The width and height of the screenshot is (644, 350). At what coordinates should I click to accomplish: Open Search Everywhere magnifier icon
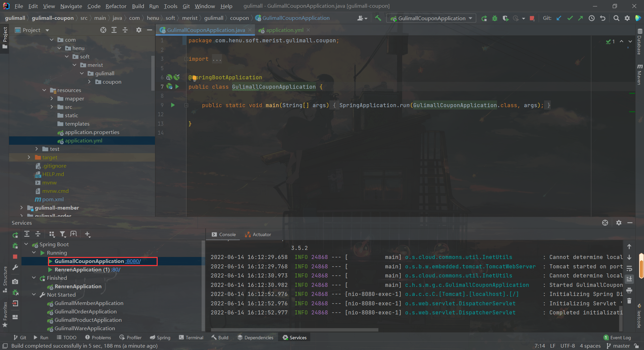(616, 18)
